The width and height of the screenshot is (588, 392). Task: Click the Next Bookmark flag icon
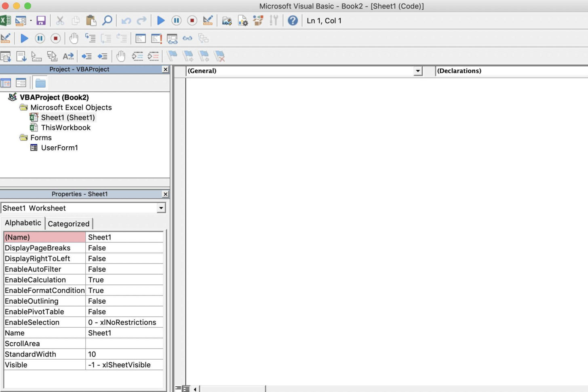188,56
